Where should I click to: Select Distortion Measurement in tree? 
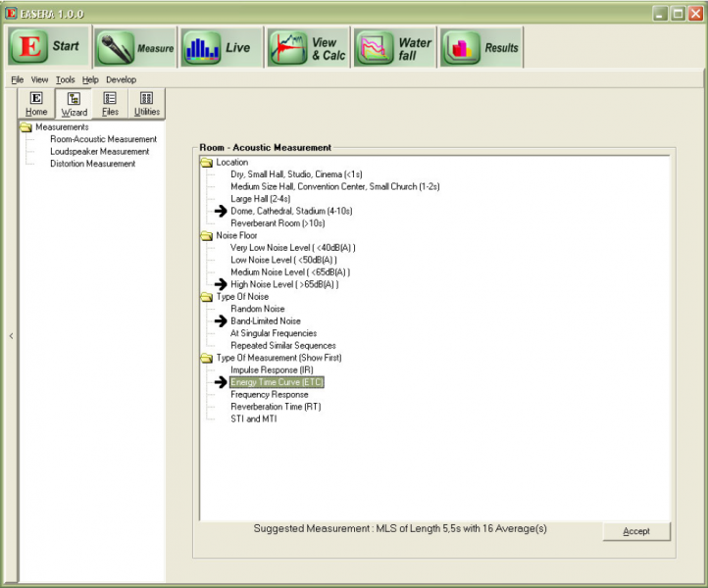click(92, 164)
